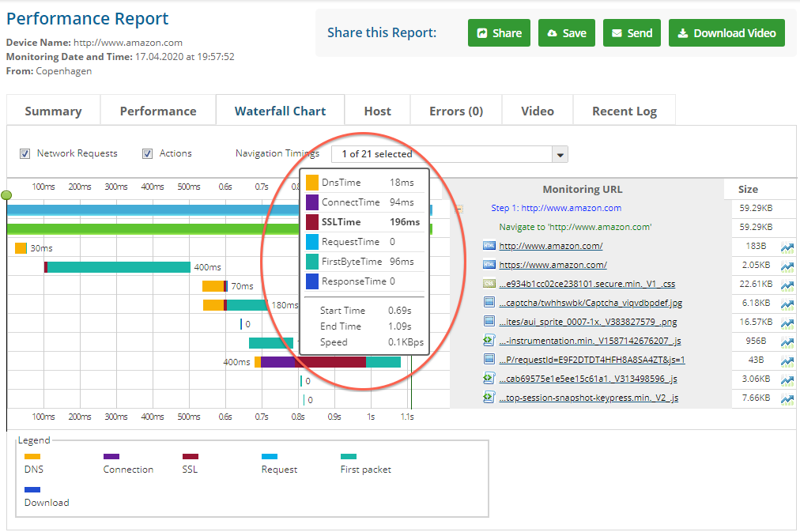Open the trend chart icon for 7.66KB row
Image resolution: width=800 pixels, height=532 pixels.
787,399
